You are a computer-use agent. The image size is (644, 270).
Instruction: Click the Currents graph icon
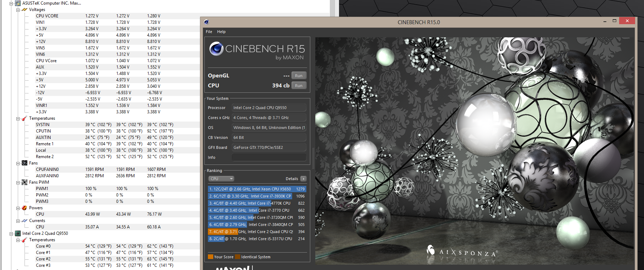[x=25, y=221]
